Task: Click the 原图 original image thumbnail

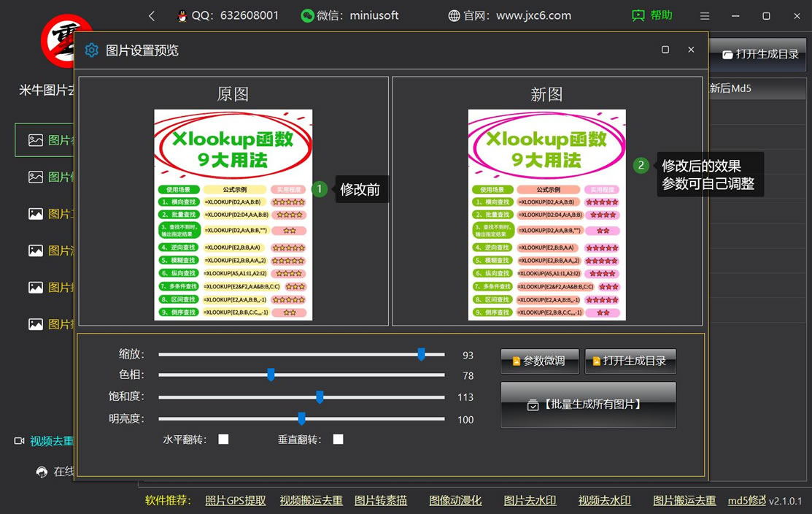Action: point(233,215)
